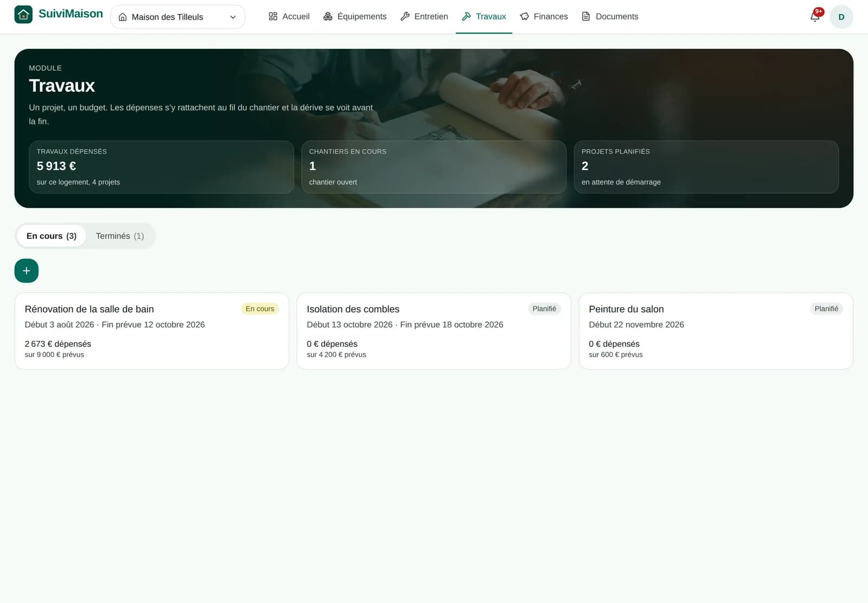Click the Travaux dépensés 5 913 € stat card
This screenshot has height=603, width=868.
pos(161,167)
